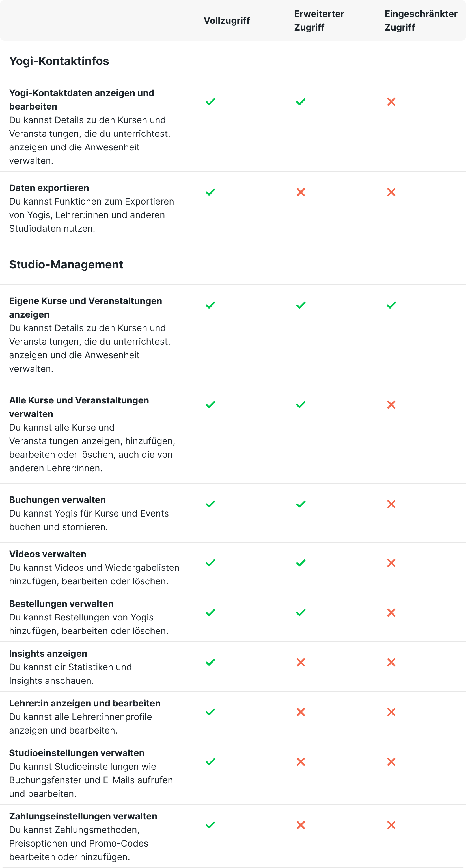Click Eingeschränkter Zugriff cross for Yogi-Kontaktdaten row
This screenshot has width=466, height=868.
coord(391,102)
